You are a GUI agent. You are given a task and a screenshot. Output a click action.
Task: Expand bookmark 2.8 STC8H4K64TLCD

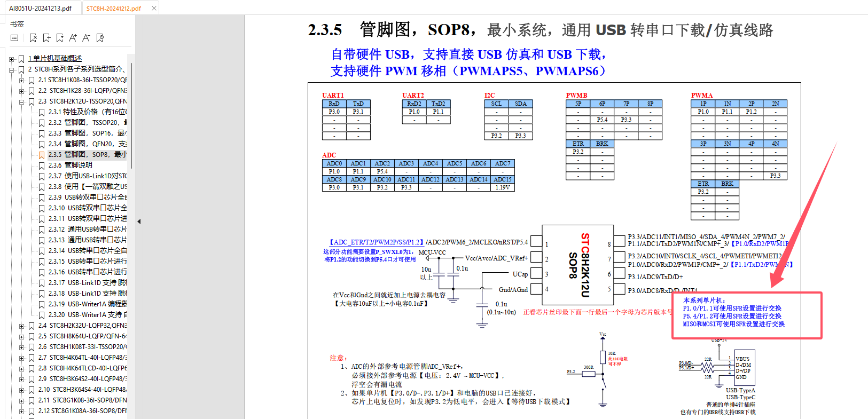click(x=21, y=368)
